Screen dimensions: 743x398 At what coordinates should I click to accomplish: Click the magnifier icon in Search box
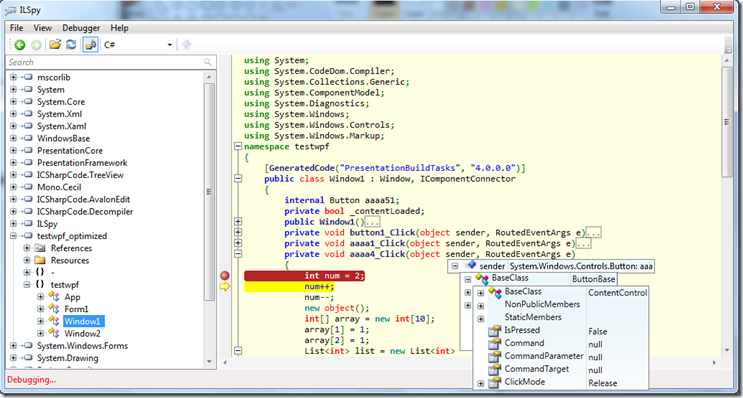[x=208, y=62]
